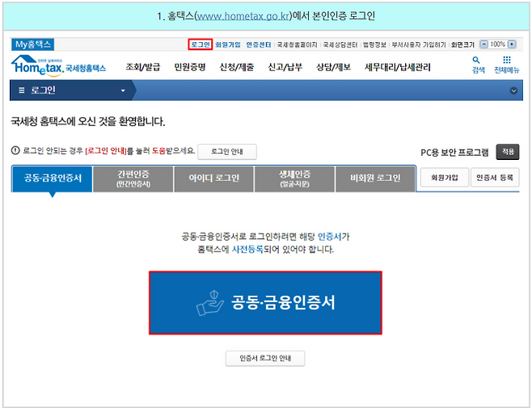
Task: Click the 인증서 로그인 안내 button
Action: coord(265,358)
